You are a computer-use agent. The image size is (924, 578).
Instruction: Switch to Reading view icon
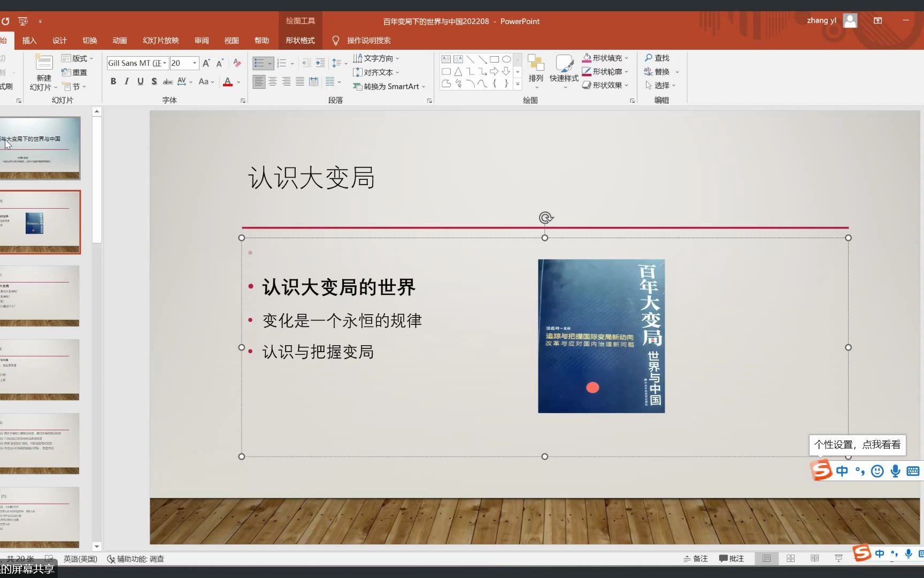[814, 559]
